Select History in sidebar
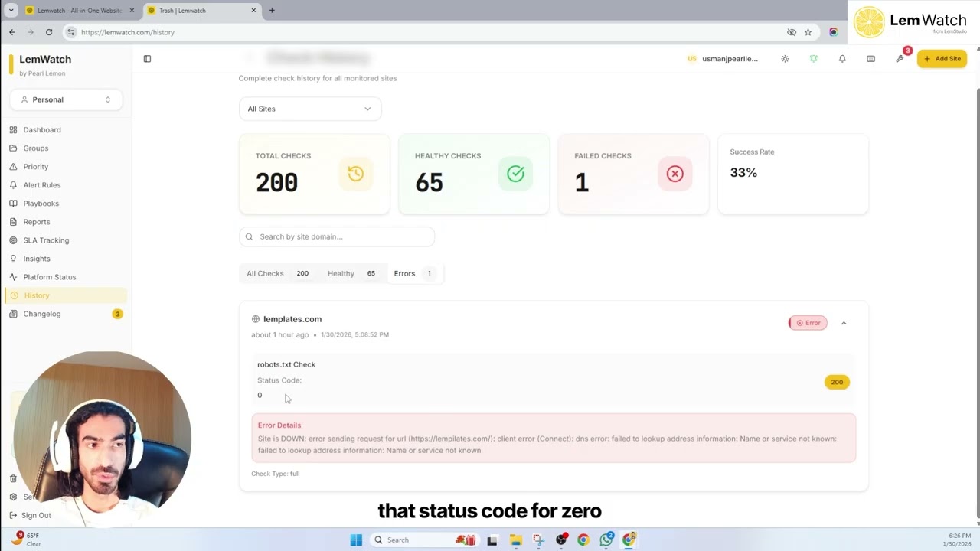The width and height of the screenshot is (980, 551). tap(66, 295)
